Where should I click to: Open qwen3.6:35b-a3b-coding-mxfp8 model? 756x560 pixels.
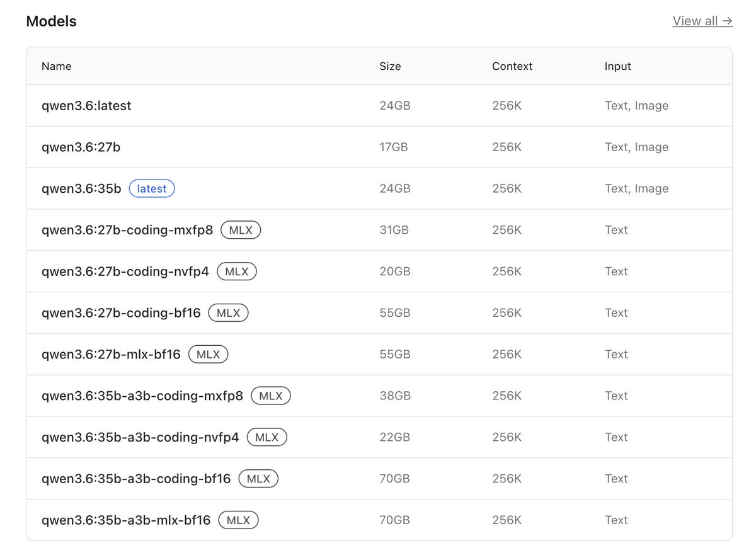click(142, 396)
